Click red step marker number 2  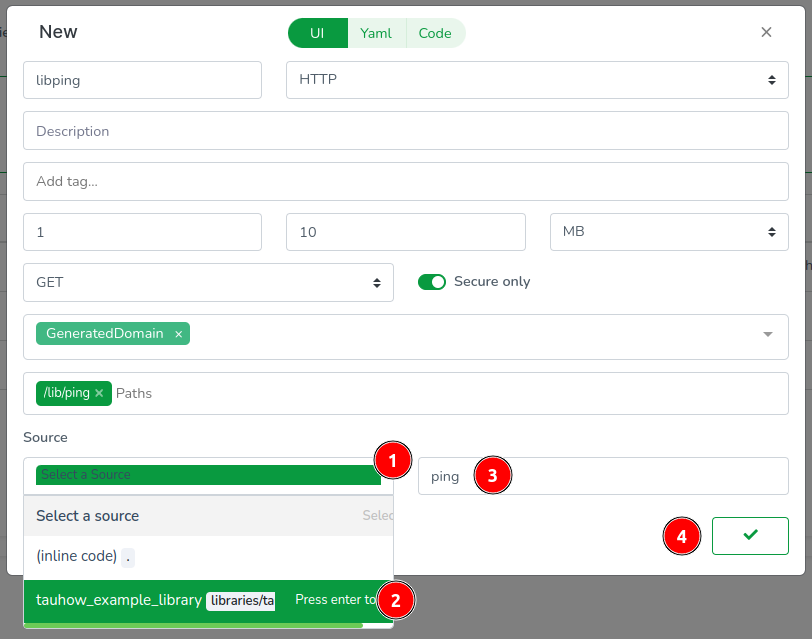pos(396,600)
